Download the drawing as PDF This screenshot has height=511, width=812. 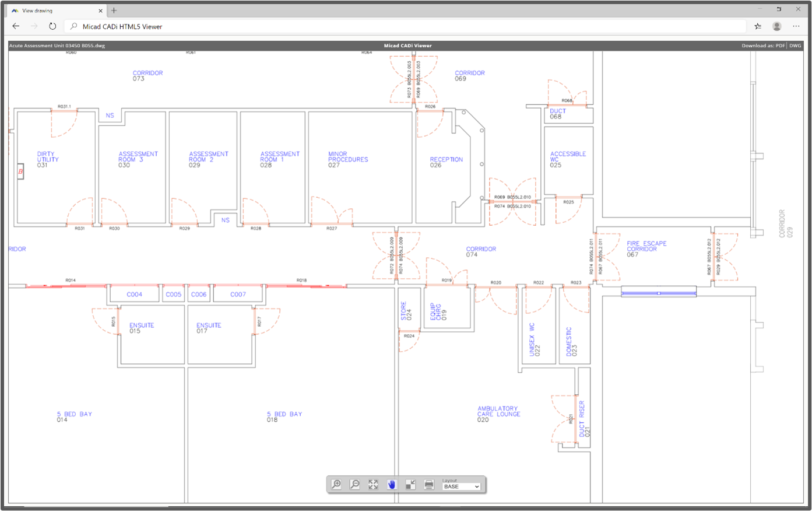[x=779, y=45]
